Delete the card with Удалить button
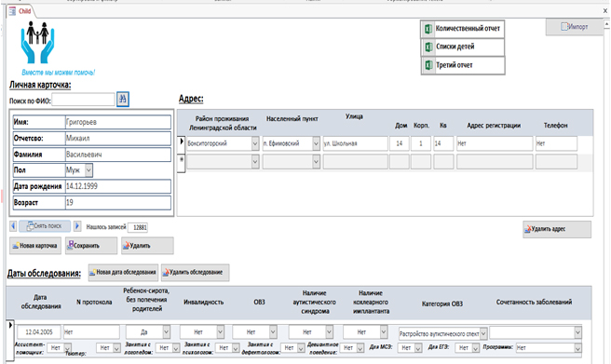 point(147,246)
